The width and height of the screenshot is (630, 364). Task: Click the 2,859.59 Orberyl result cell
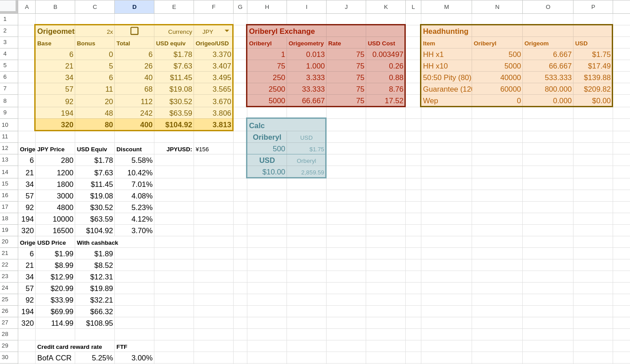click(x=307, y=172)
